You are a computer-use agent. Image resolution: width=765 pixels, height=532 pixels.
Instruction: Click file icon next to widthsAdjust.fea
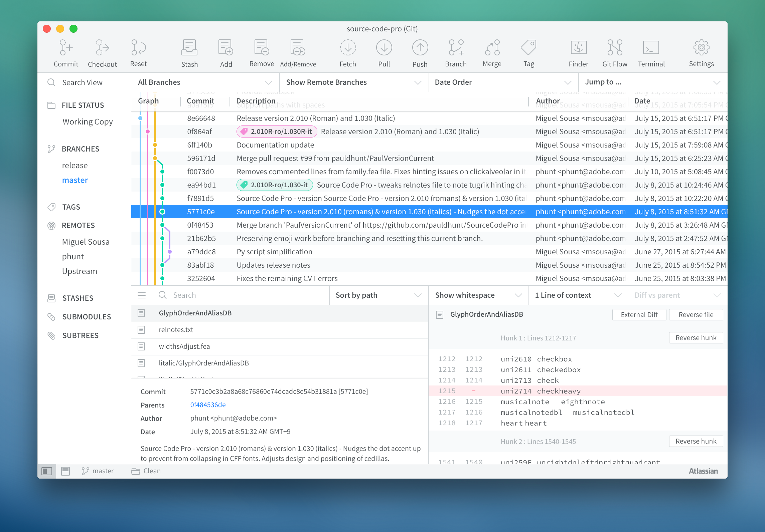click(141, 346)
